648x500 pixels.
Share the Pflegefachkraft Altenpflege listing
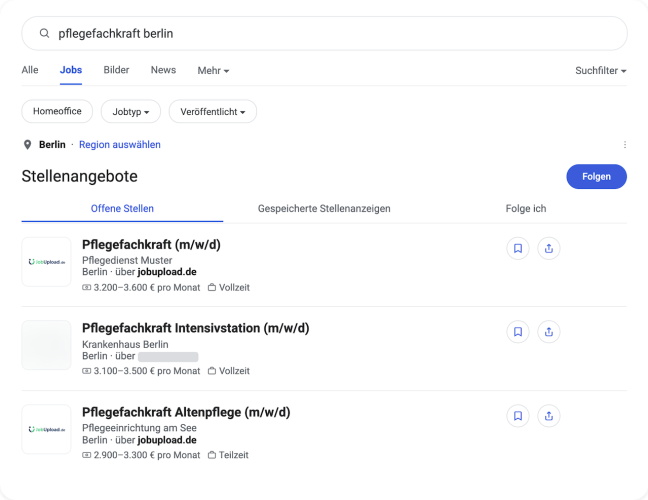coord(549,416)
